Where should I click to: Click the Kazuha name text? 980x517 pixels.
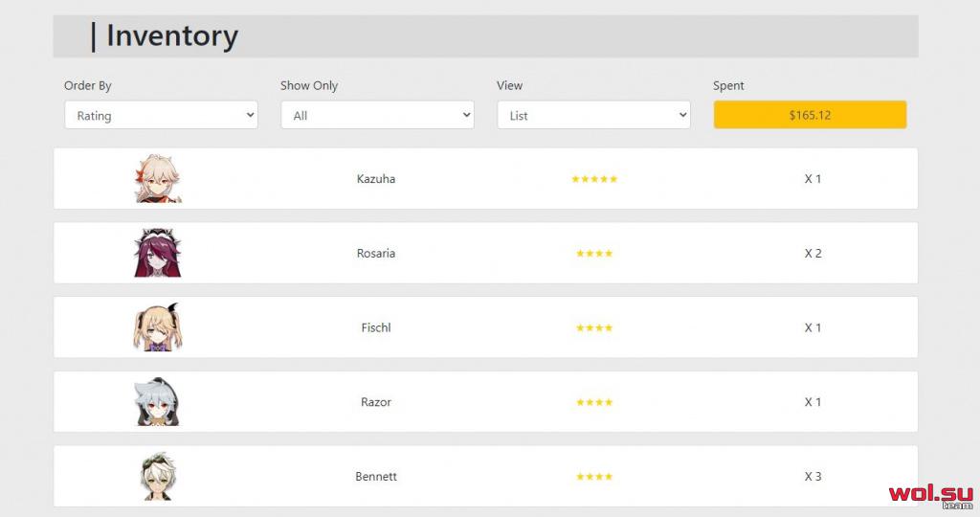tap(376, 179)
